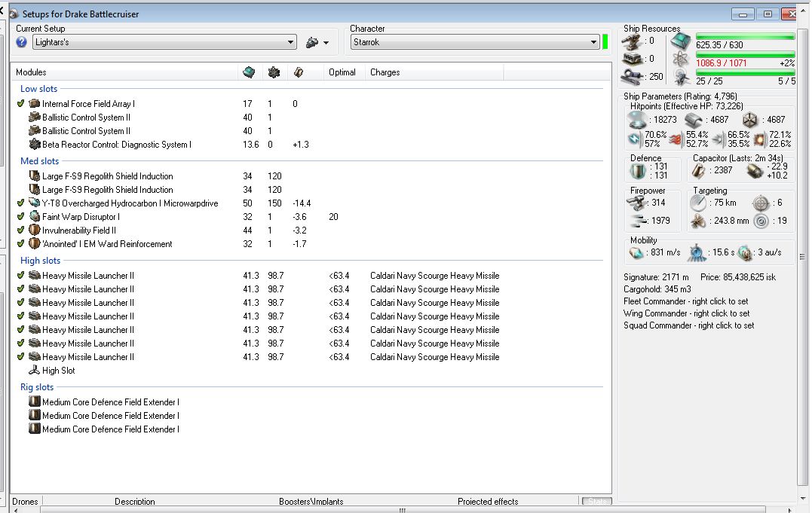This screenshot has width=812, height=513.
Task: Click the Low slots section header
Action: point(39,89)
